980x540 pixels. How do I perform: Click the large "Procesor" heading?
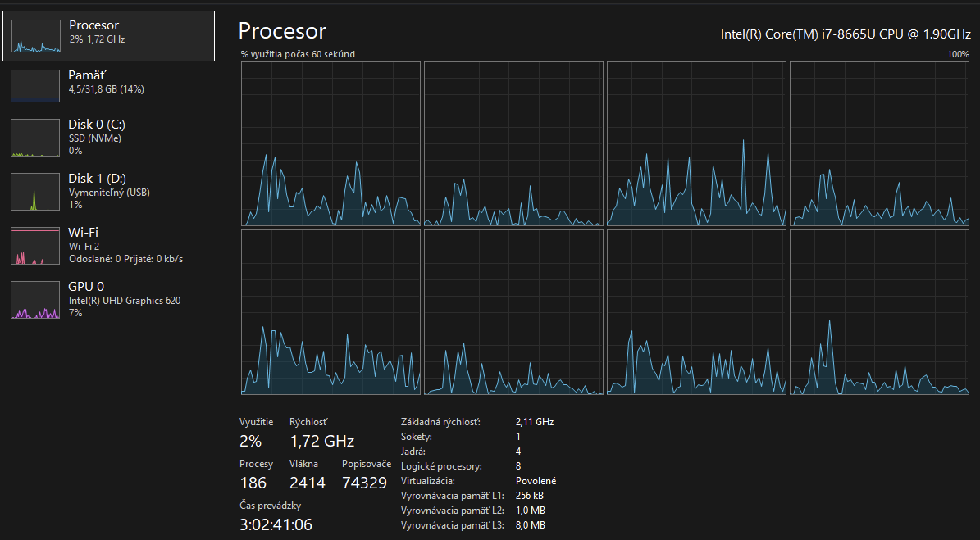282,31
